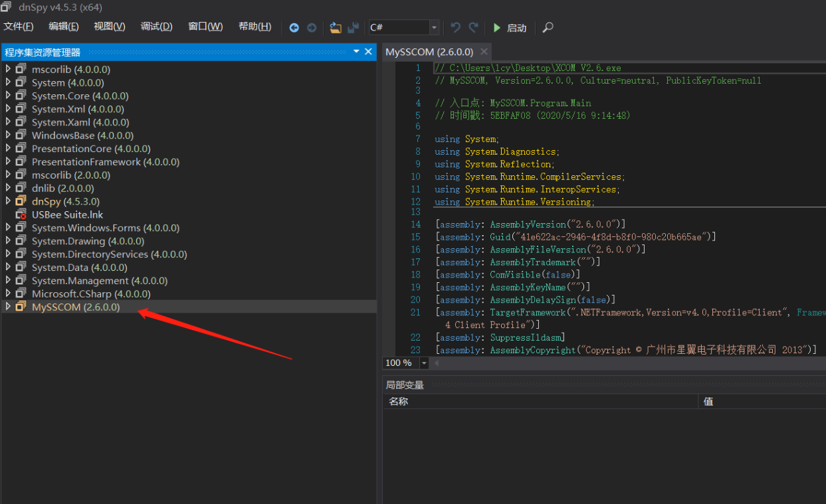The width and height of the screenshot is (826, 504).
Task: Expand the mscorlib (4.0.0.0) tree node
Action: (x=8, y=68)
